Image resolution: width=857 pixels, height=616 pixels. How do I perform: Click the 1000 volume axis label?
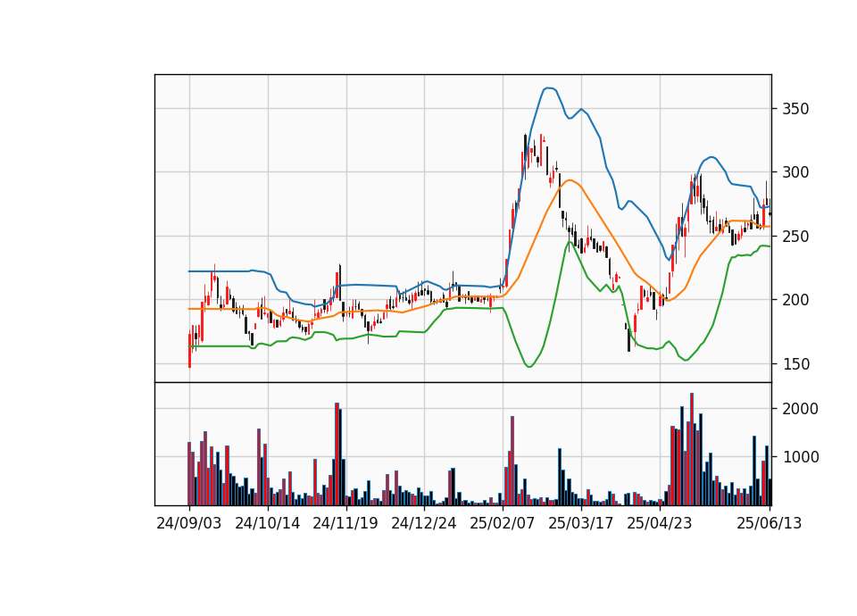(x=800, y=457)
